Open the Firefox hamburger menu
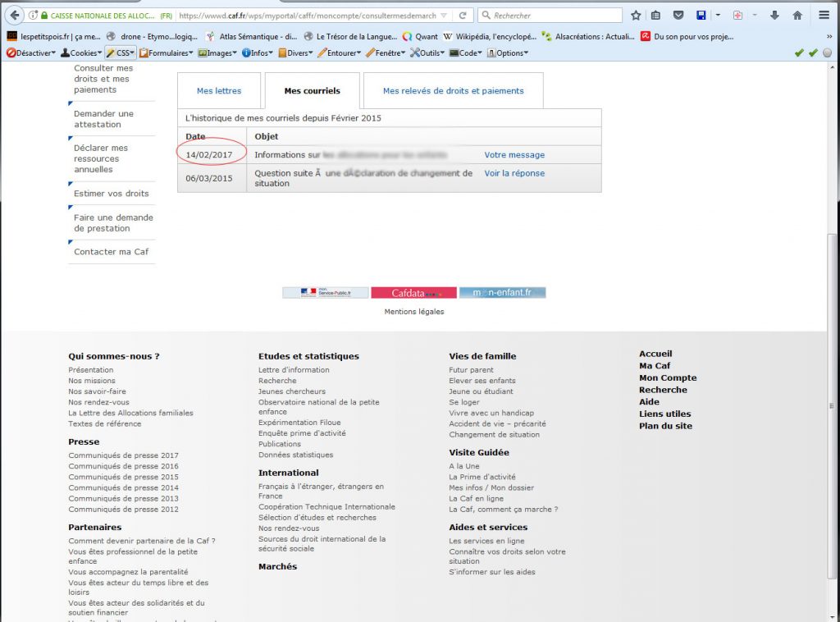The width and height of the screenshot is (840, 622). click(824, 16)
